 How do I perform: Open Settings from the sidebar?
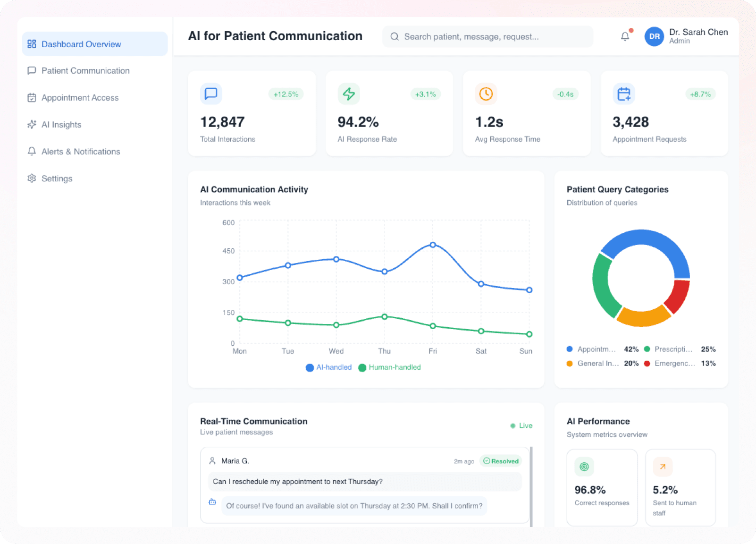click(57, 178)
